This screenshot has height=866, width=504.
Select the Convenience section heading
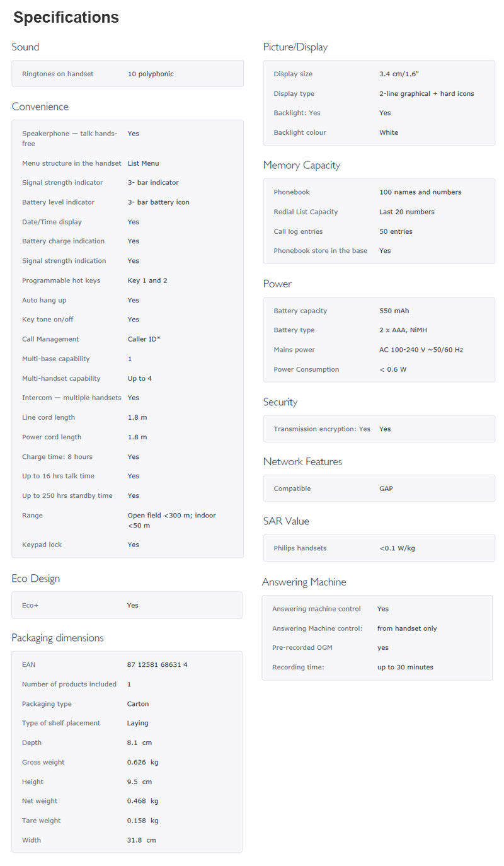(40, 107)
